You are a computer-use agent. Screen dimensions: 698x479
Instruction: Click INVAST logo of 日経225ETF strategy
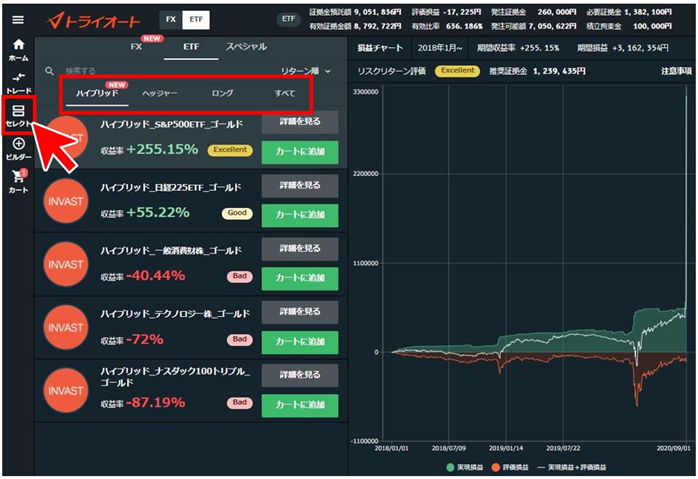65,201
